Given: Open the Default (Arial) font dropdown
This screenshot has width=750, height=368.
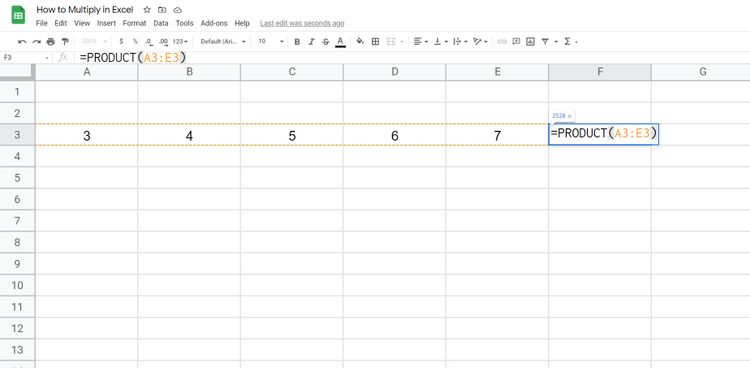Looking at the screenshot, I should click(223, 42).
